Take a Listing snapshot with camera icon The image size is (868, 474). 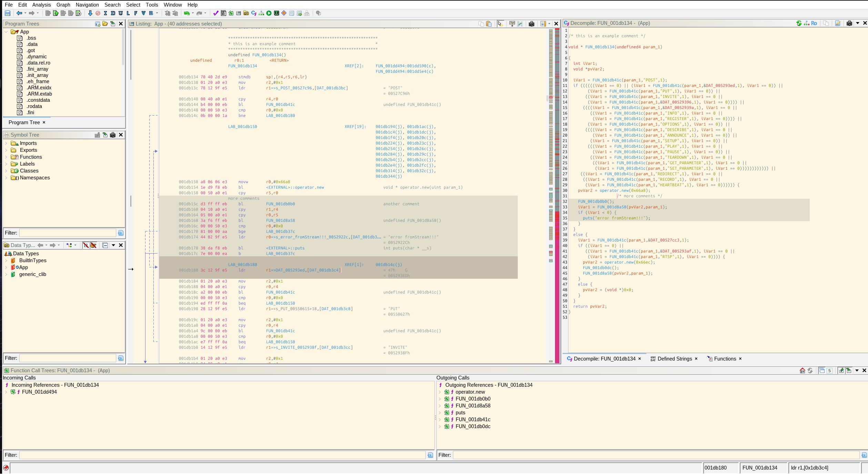click(x=532, y=24)
